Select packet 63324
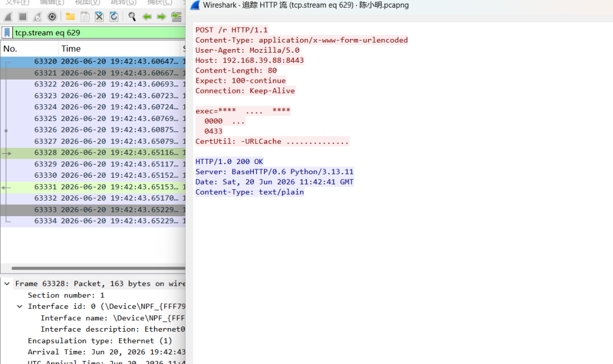Viewport: 613px width, 364px height. click(x=93, y=107)
